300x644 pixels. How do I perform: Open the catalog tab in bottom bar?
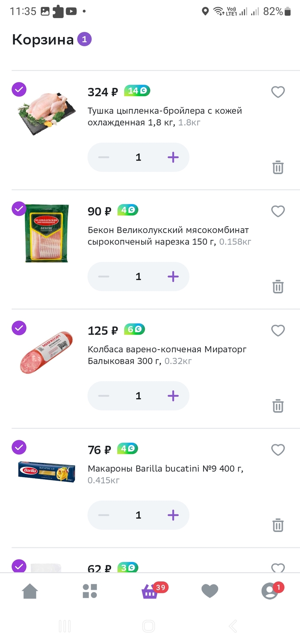pyautogui.click(x=90, y=591)
